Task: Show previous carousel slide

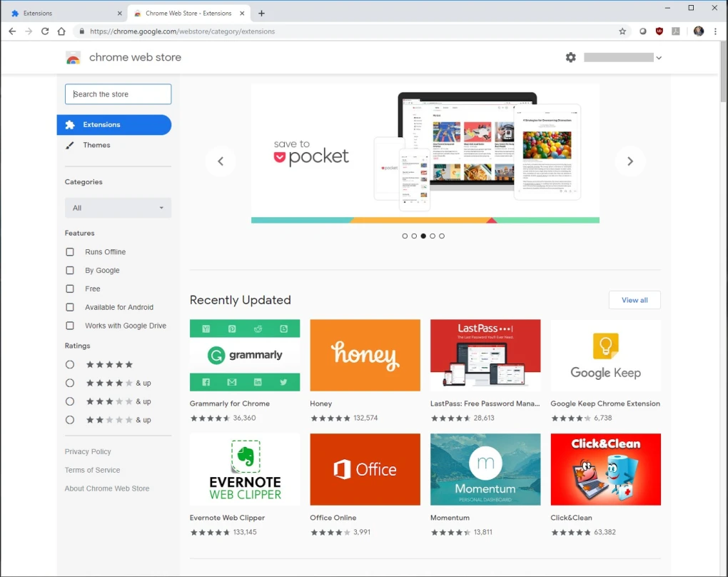Action: pyautogui.click(x=221, y=161)
